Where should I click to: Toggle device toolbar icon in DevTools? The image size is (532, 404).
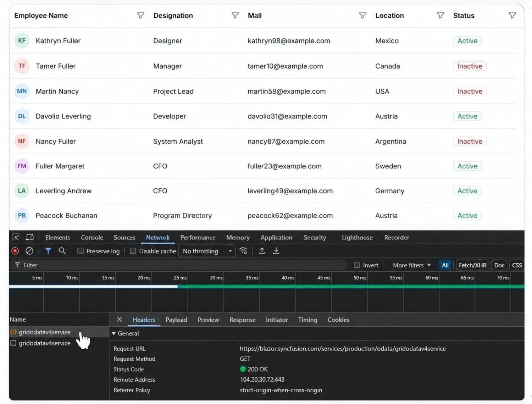click(30, 237)
